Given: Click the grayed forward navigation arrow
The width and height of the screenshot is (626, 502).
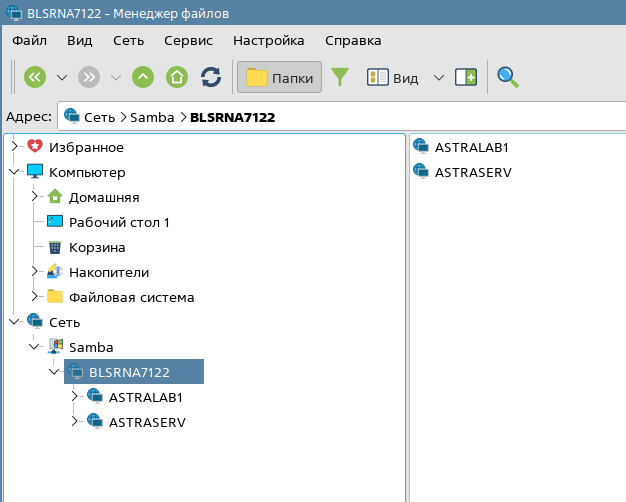Looking at the screenshot, I should coord(89,77).
